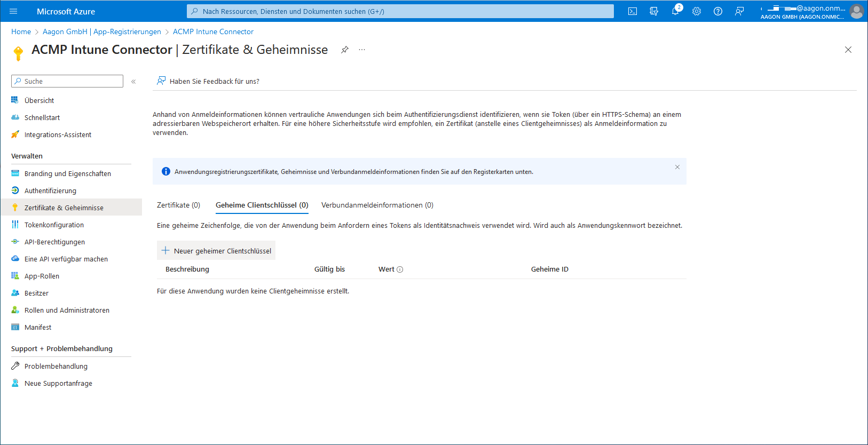Viewport: 868px width, 445px height.
Task: Collapse the sidebar with the double chevron
Action: [133, 82]
